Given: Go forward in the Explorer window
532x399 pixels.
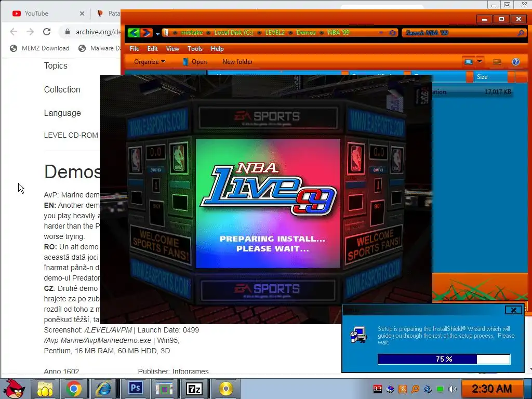Looking at the screenshot, I should [x=146, y=33].
